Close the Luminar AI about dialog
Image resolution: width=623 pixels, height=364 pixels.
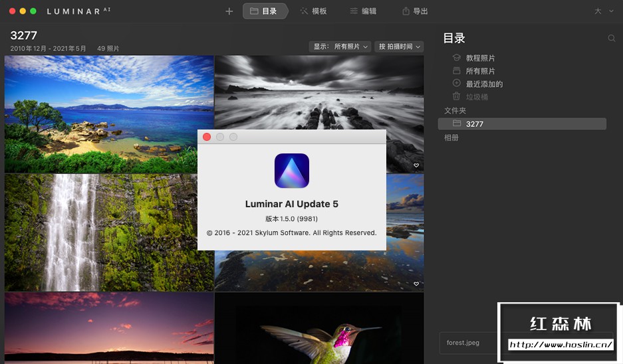(x=207, y=137)
